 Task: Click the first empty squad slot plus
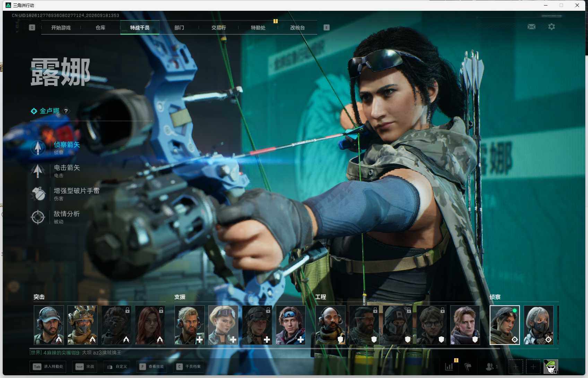(x=516, y=367)
